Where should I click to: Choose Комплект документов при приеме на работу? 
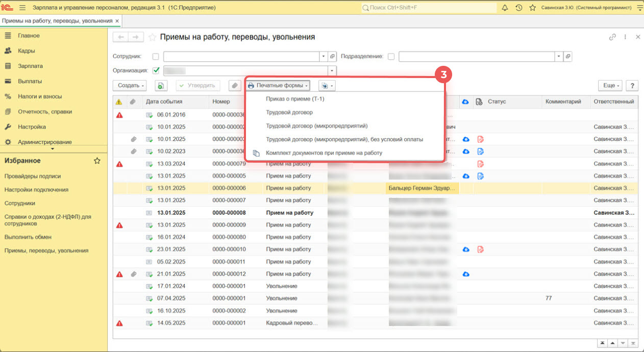[324, 153]
